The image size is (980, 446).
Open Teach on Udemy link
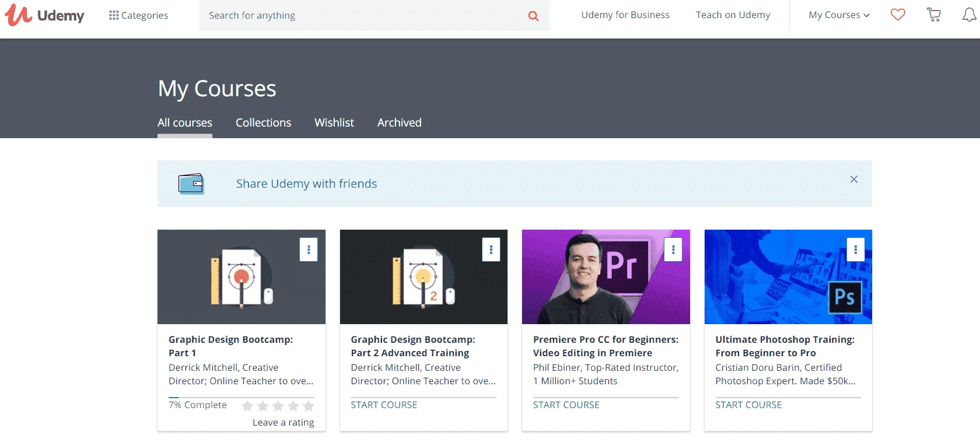pyautogui.click(x=733, y=15)
